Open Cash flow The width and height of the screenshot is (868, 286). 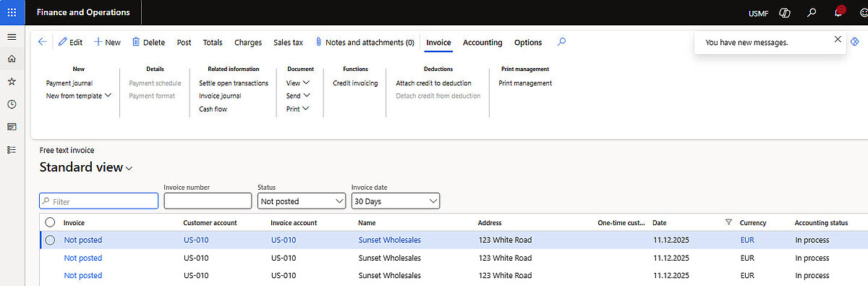[x=213, y=109]
